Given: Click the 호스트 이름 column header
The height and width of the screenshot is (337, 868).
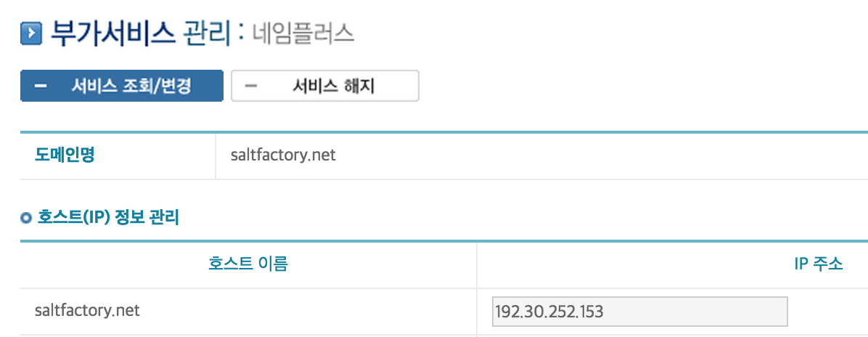Looking at the screenshot, I should (248, 264).
